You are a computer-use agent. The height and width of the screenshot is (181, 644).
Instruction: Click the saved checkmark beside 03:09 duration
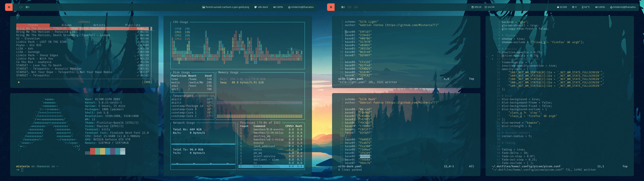138,45
